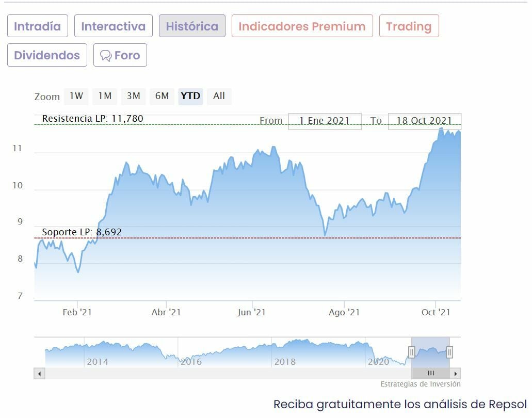
Task: Choose the 6M zoom range
Action: [x=162, y=96]
